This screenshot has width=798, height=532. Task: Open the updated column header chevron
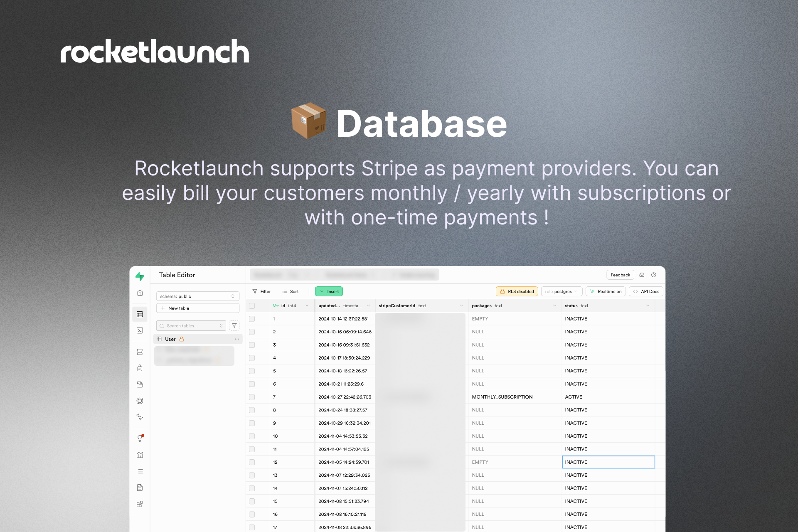[368, 305]
